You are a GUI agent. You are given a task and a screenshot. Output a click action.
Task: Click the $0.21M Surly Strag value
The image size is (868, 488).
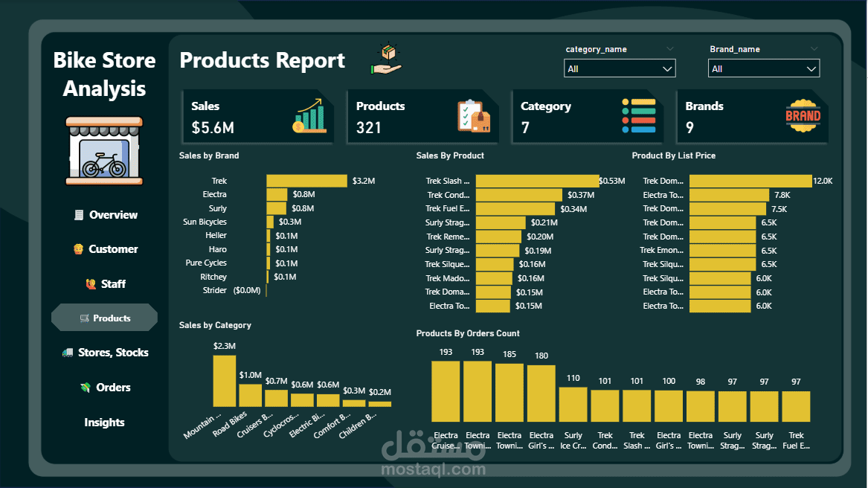(544, 222)
